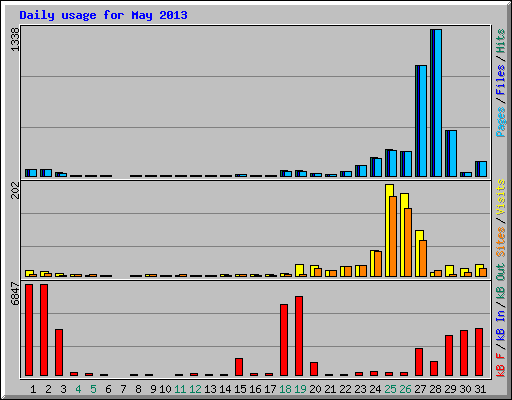
Task: Click day 20 on the x-axis
Action: (315, 389)
